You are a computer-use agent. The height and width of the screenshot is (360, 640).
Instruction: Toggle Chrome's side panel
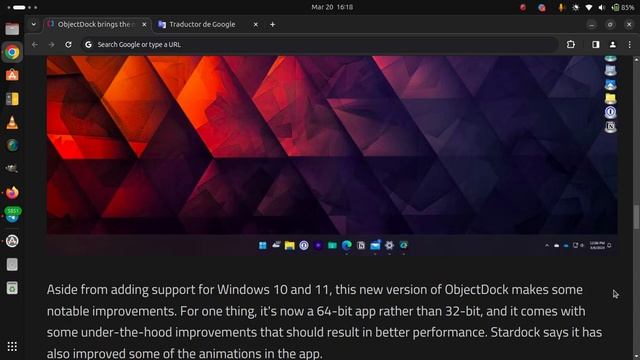[596, 44]
